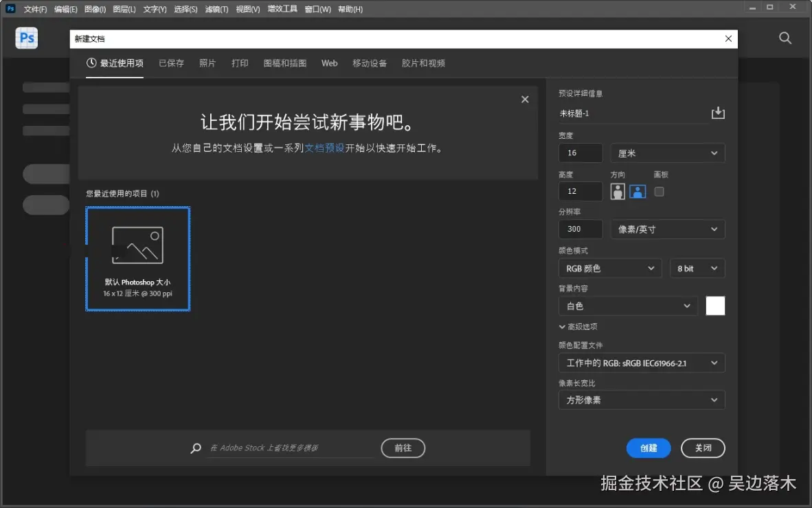Open the 文字(Y) menu
This screenshot has height=508, width=812.
155,9
